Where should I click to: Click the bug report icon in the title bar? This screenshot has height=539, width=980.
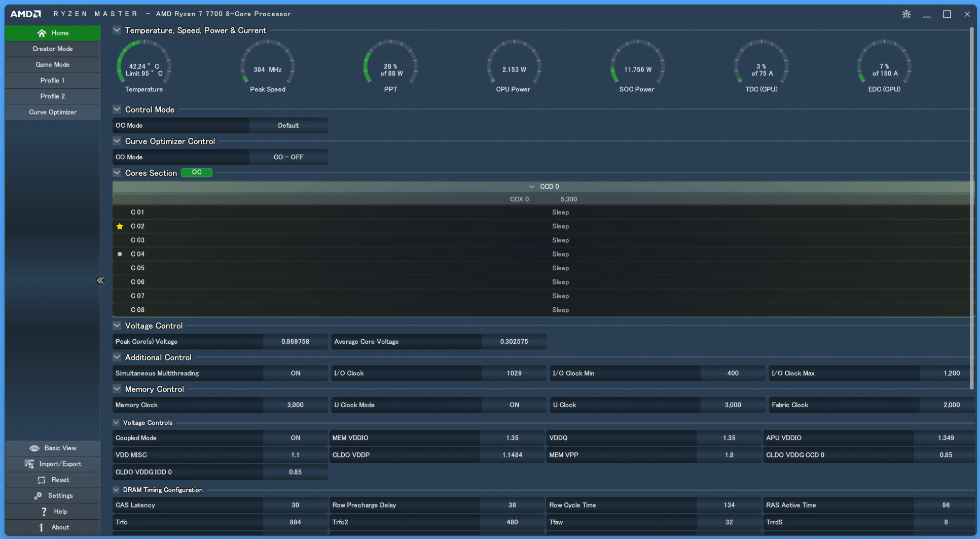tap(906, 14)
